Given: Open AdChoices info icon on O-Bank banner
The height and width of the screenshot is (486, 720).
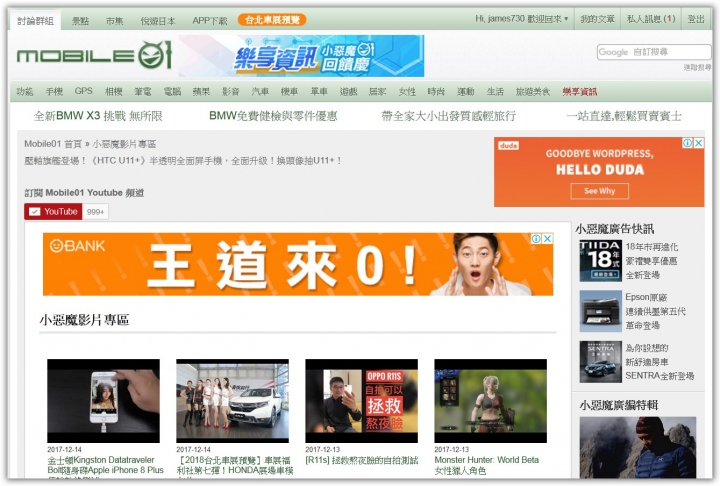Looking at the screenshot, I should click(x=536, y=239).
